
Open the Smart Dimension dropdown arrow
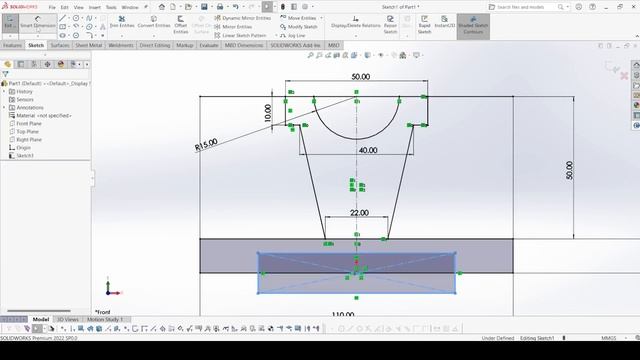[x=38, y=36]
